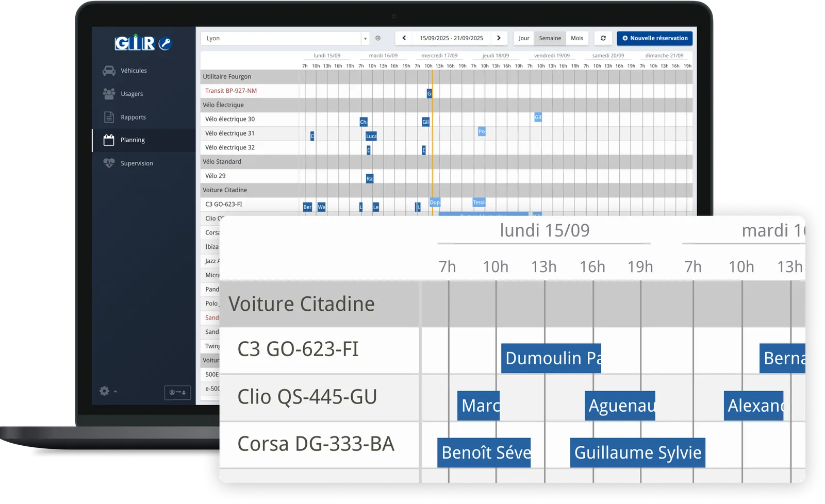Enable the Mois view mode
Viewport: 825px width, 504px height.
tap(577, 38)
